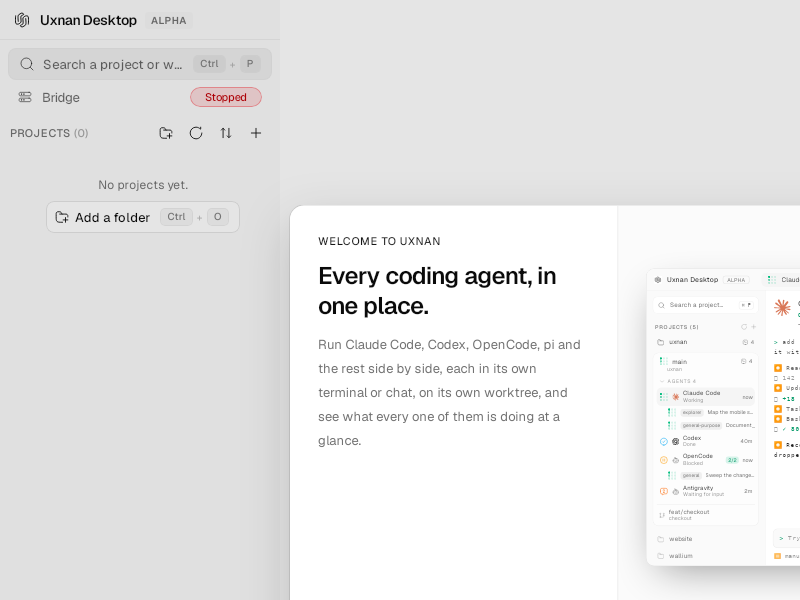Image resolution: width=800 pixels, height=600 pixels.
Task: Click the PROJECTS (0) header
Action: (x=49, y=133)
